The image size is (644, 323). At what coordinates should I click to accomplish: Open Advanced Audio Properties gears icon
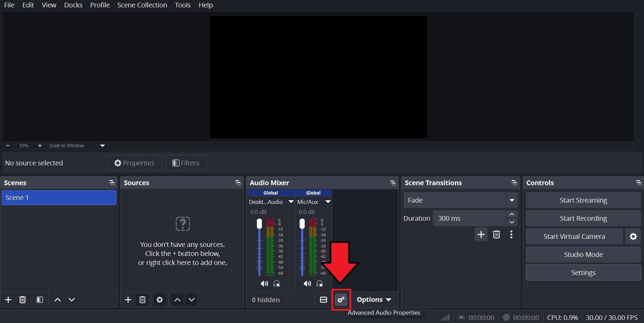click(x=341, y=300)
